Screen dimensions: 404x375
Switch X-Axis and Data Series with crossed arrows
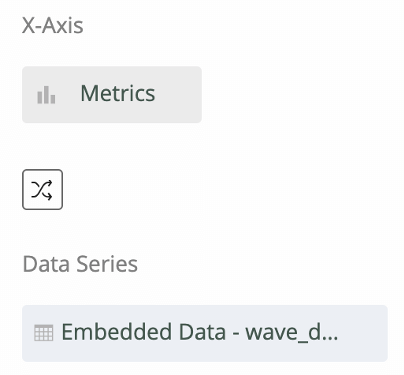(x=42, y=190)
